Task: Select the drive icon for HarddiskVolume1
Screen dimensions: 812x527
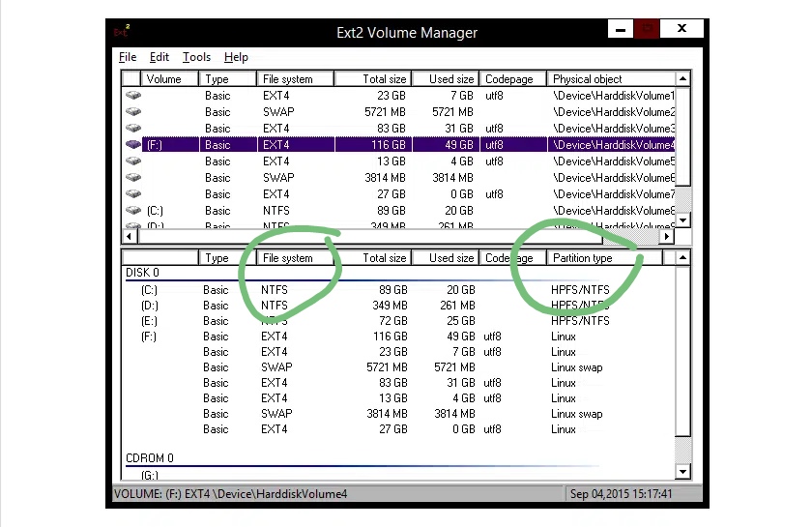Action: point(133,96)
